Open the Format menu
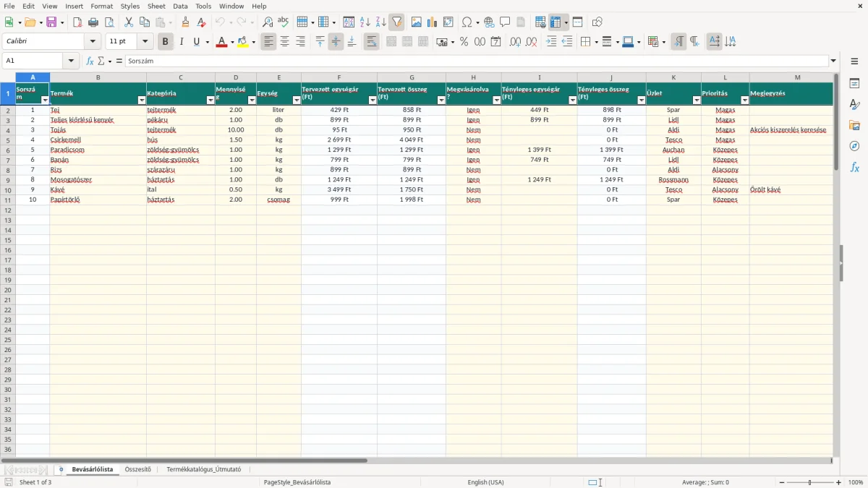The height and width of the screenshot is (488, 868). (102, 6)
